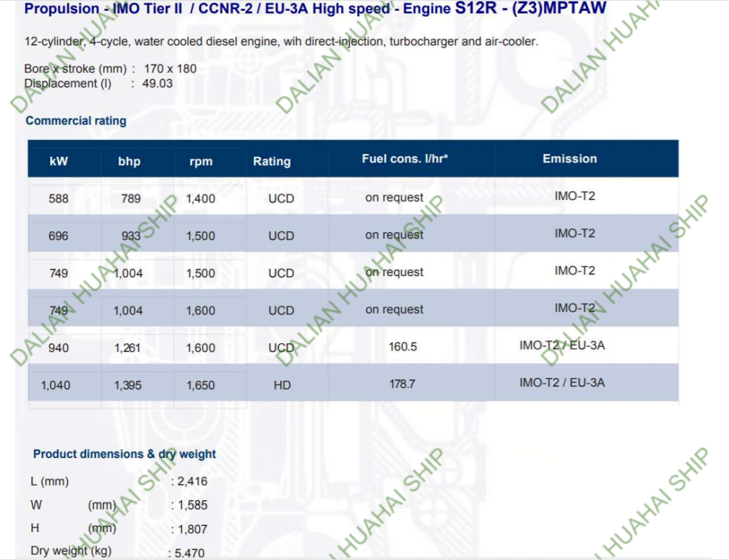Click the displacement value 49.03
The image size is (729, 560).
pyautogui.click(x=158, y=83)
